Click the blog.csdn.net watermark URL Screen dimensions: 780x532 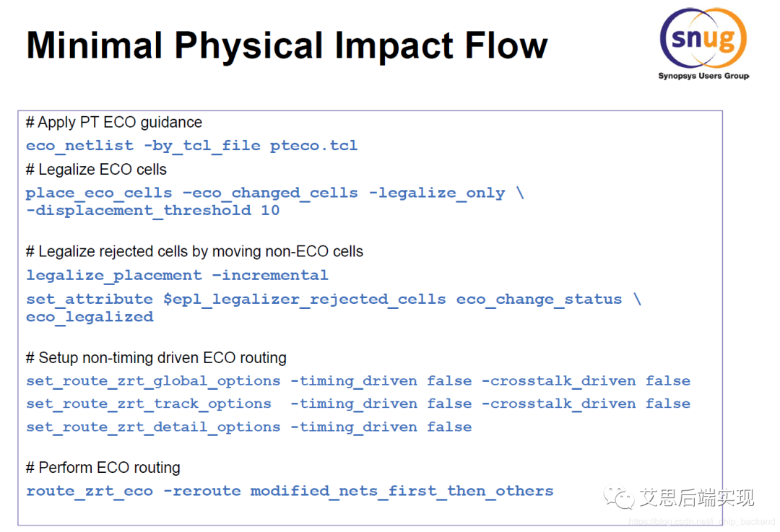click(701, 521)
